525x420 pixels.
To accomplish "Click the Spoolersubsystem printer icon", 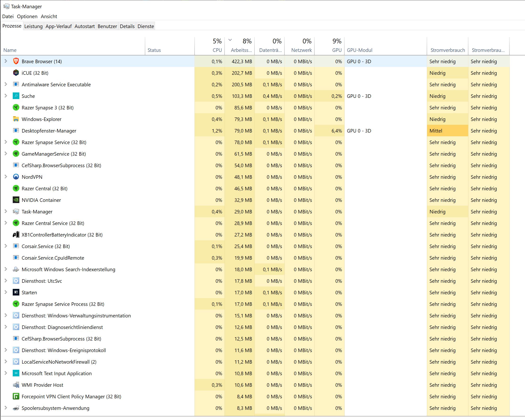I will (x=16, y=408).
